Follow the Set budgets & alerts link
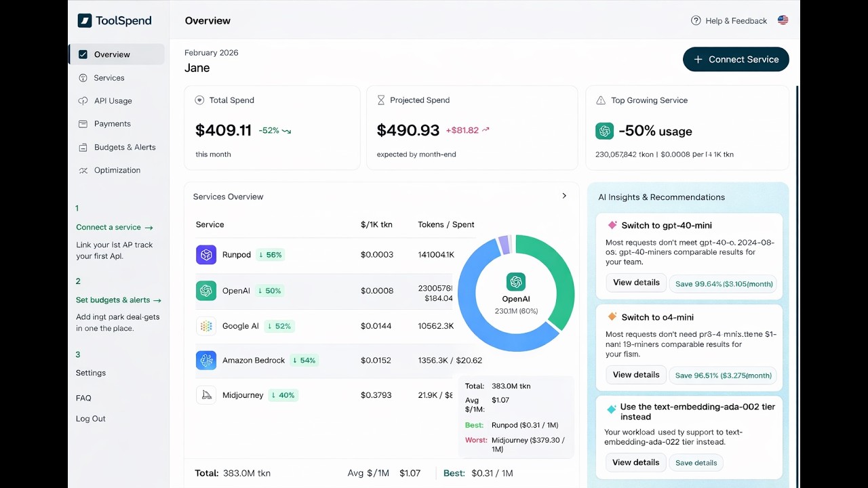Viewport: 868px width, 488px height. [x=119, y=300]
